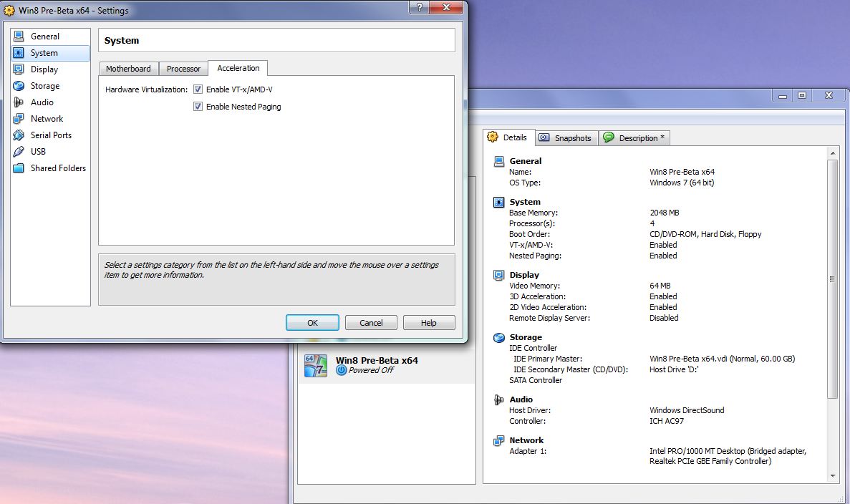Click the 'ICH AC97' controller value

667,421
